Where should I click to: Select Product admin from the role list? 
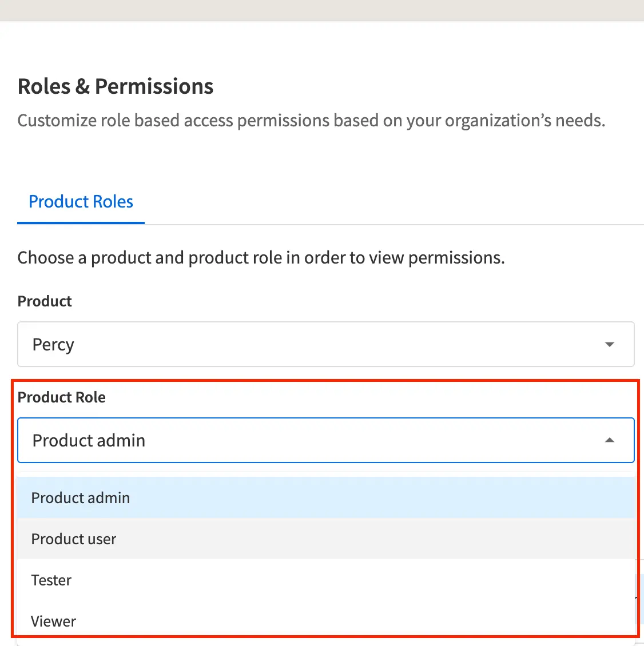(x=81, y=498)
